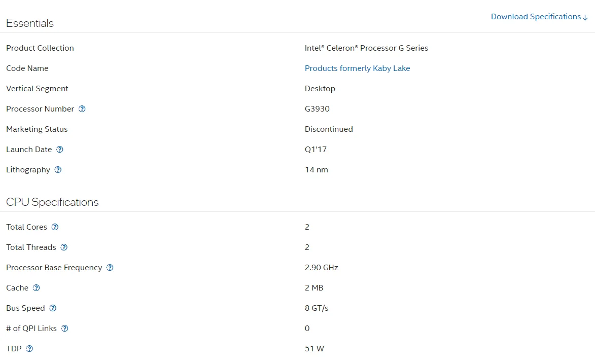Click the 51 W TDP value

(314, 349)
